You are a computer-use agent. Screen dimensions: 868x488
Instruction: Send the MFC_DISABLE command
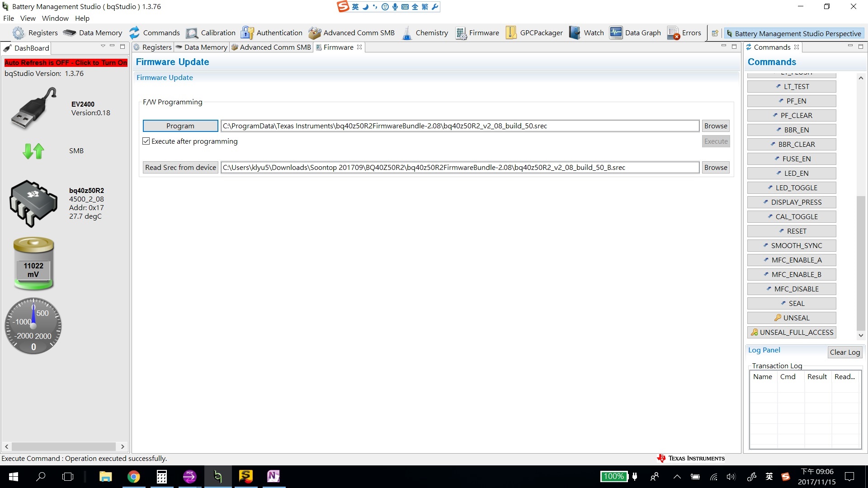coord(792,289)
